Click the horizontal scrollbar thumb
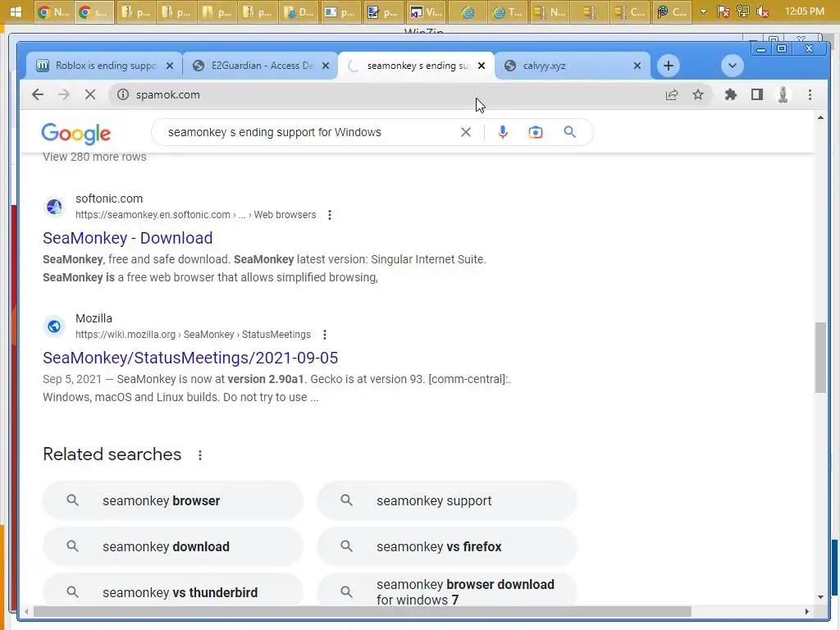840x630 pixels. pos(362,611)
